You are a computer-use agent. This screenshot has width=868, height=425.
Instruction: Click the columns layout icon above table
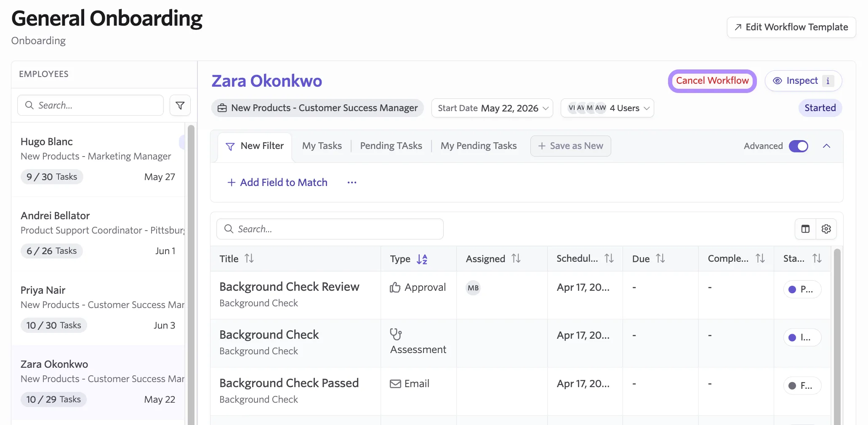coord(805,229)
